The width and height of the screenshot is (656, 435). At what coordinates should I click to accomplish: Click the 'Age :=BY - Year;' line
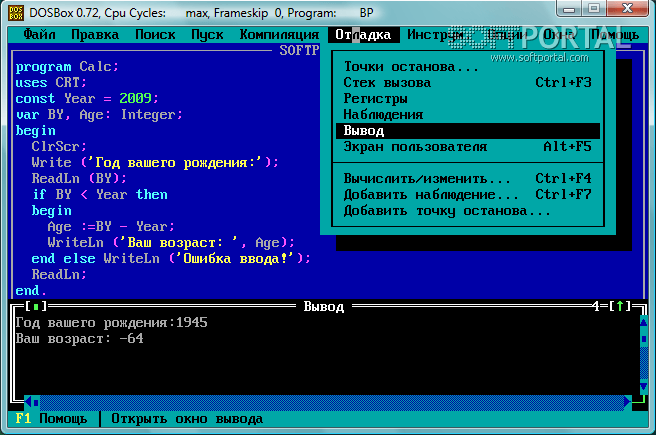point(111,227)
